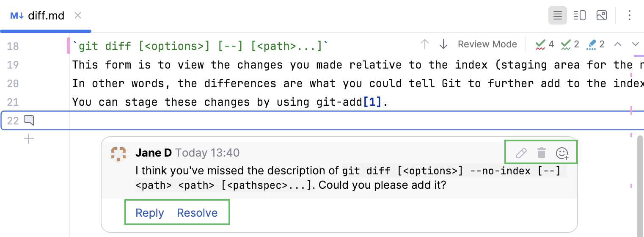Switch to Editor only view
The image size is (644, 237).
pyautogui.click(x=558, y=16)
